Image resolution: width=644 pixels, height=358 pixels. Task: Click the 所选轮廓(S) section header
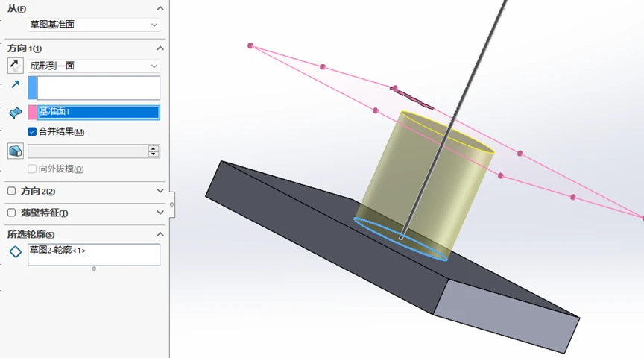click(31, 234)
